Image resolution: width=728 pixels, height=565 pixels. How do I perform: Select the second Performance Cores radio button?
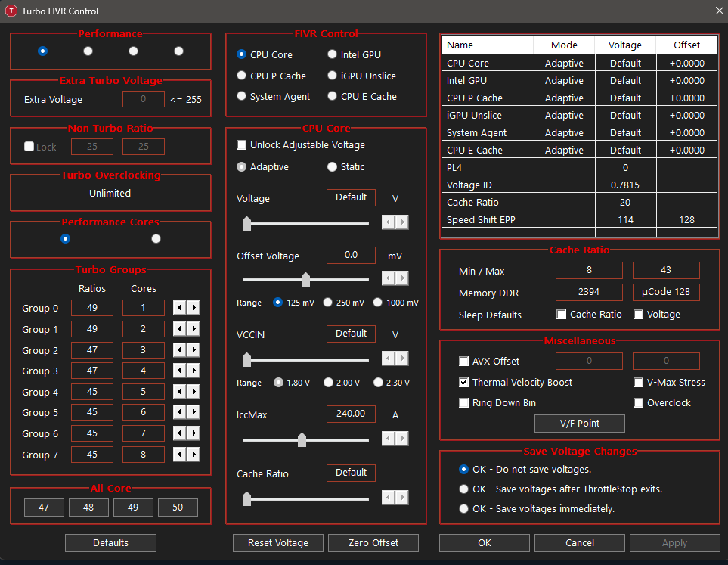[x=156, y=239]
